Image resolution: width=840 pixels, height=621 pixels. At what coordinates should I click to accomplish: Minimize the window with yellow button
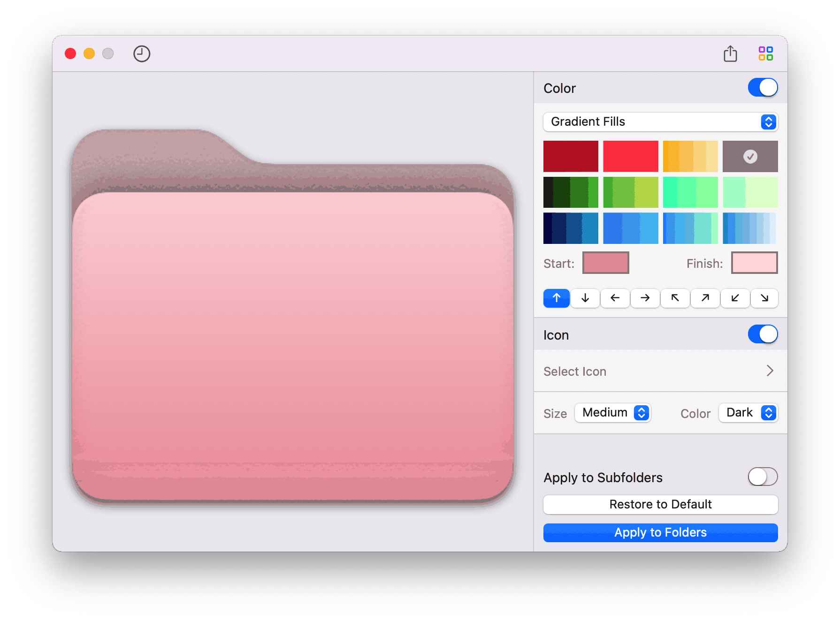tap(89, 53)
